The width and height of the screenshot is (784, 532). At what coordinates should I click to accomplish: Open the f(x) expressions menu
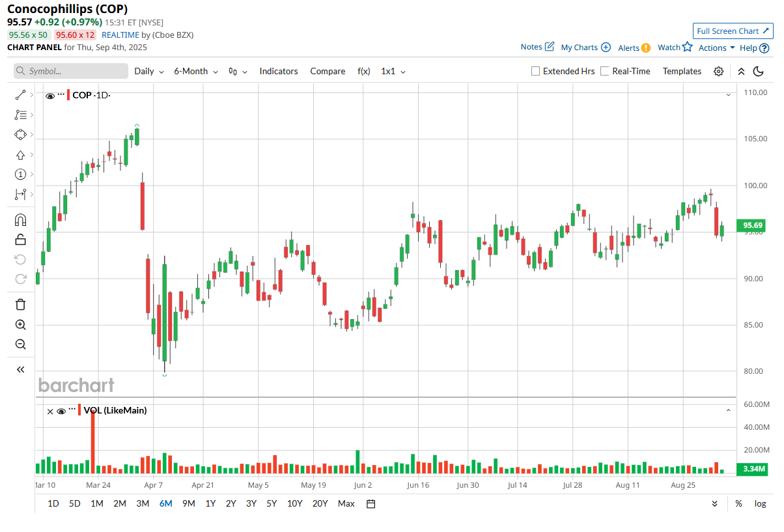click(x=363, y=72)
